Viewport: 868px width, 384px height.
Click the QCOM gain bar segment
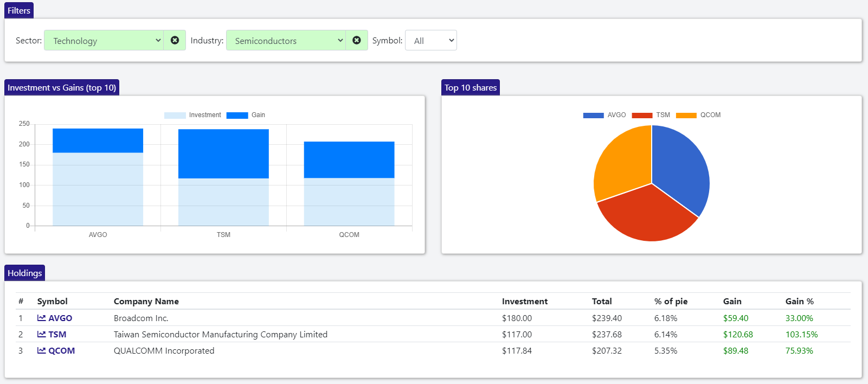[x=349, y=160]
